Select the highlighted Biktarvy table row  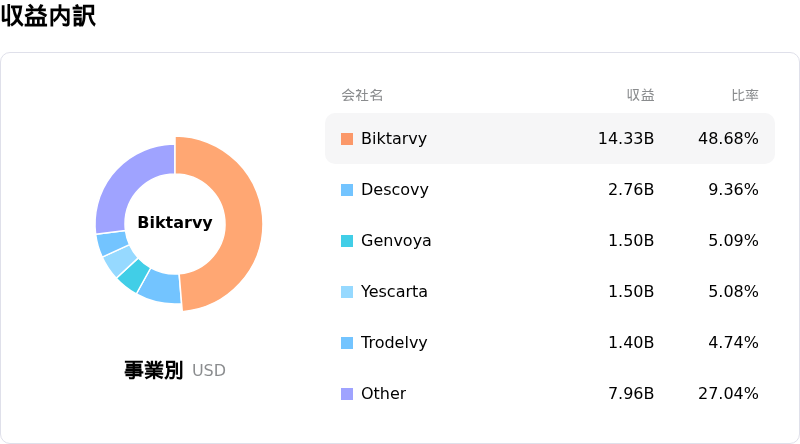(550, 139)
